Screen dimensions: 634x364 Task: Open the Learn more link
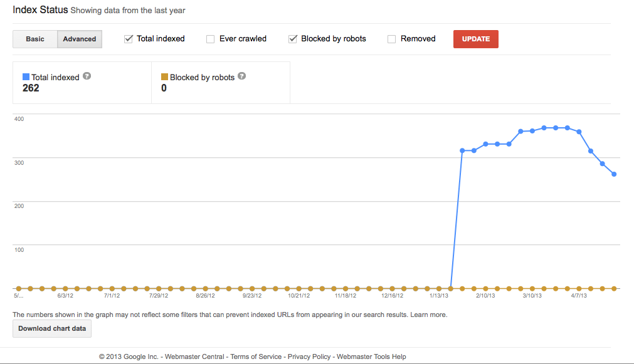point(428,315)
